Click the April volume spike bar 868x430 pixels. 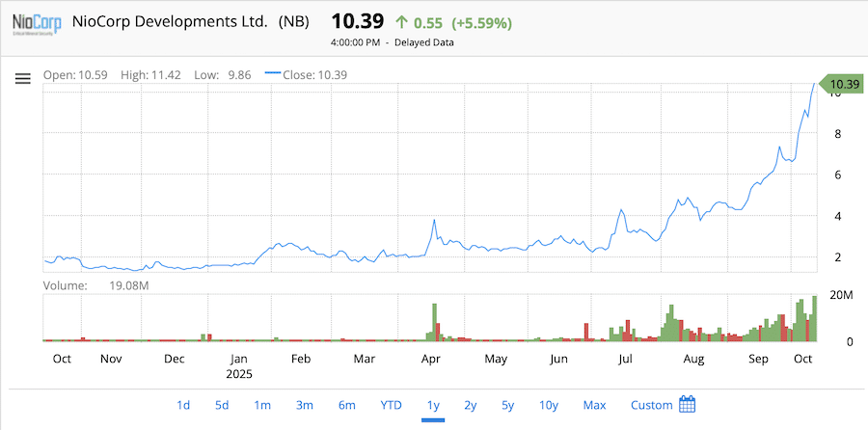tap(435, 322)
